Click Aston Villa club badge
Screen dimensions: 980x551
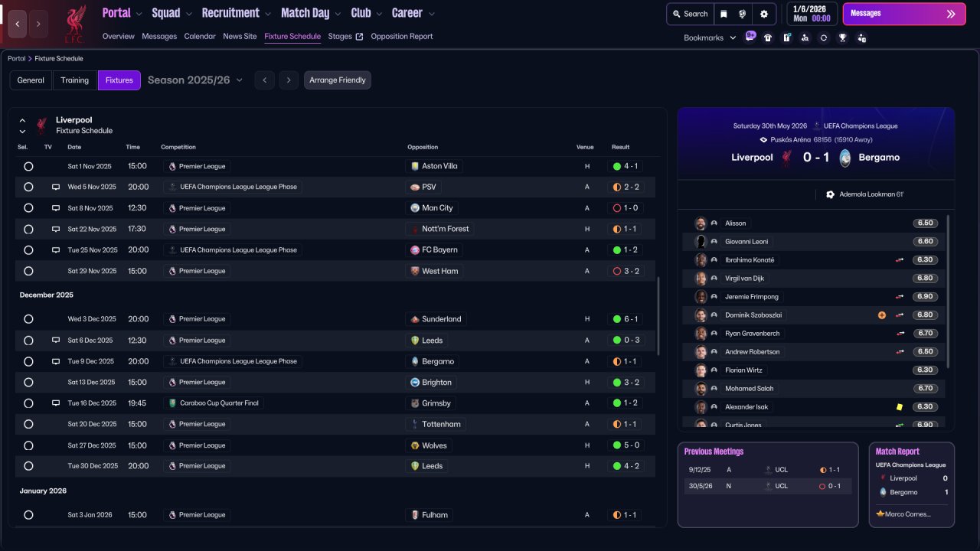click(415, 166)
